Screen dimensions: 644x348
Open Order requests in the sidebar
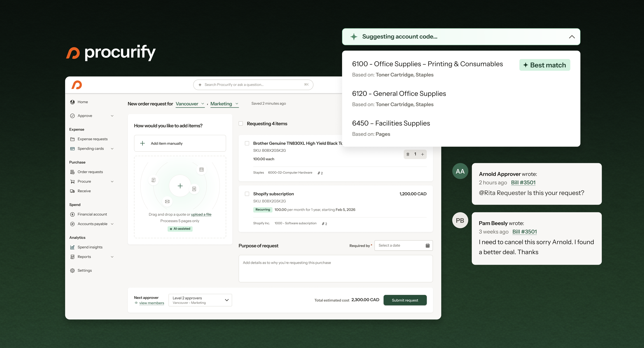[90, 172]
